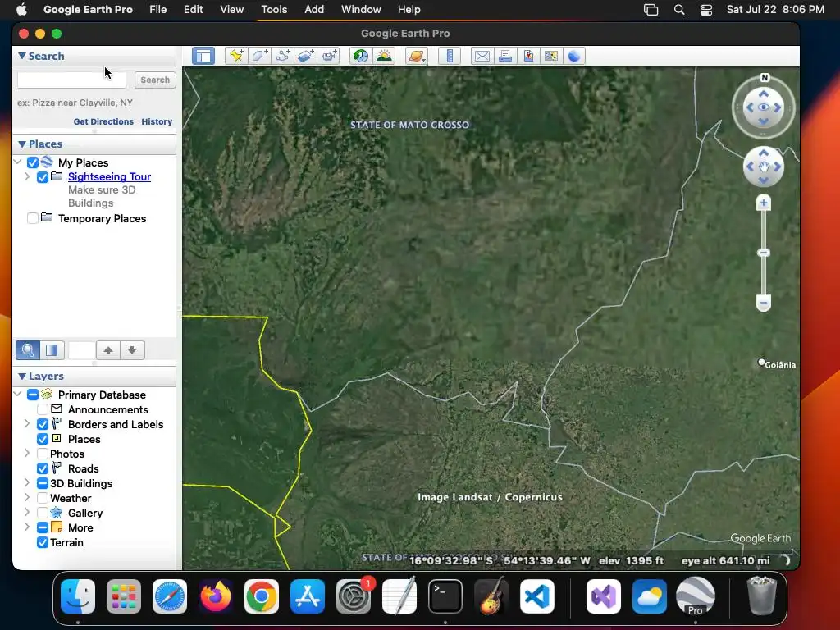
Task: Click the zoom slider handle
Action: click(764, 253)
